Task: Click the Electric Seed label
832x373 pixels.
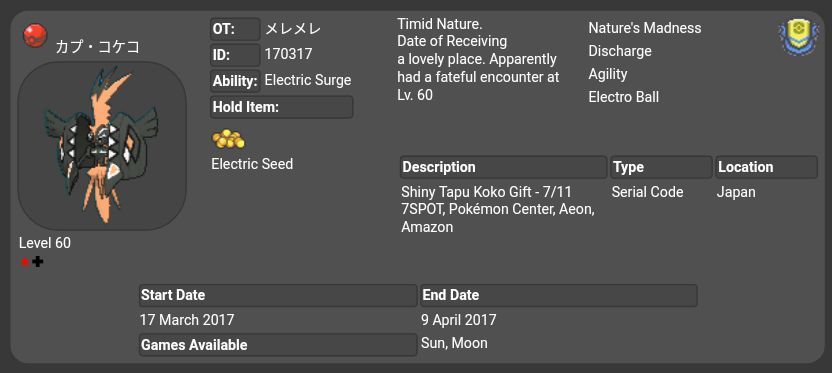Action: [252, 164]
